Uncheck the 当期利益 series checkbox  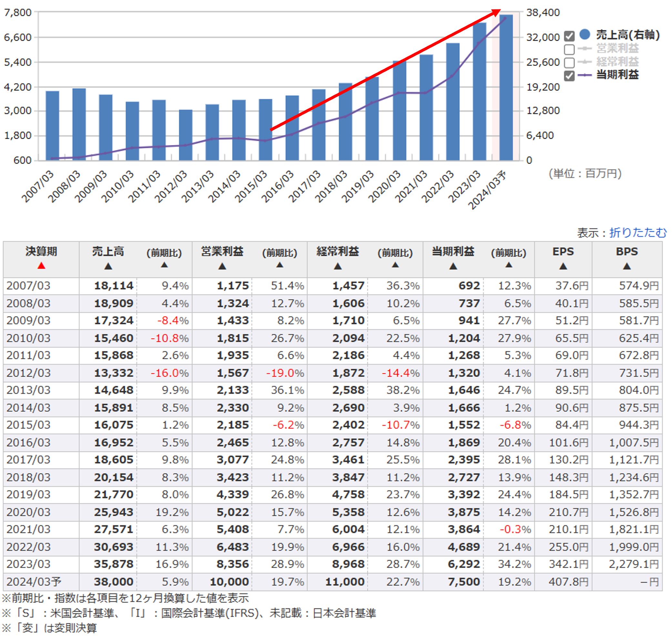click(569, 76)
